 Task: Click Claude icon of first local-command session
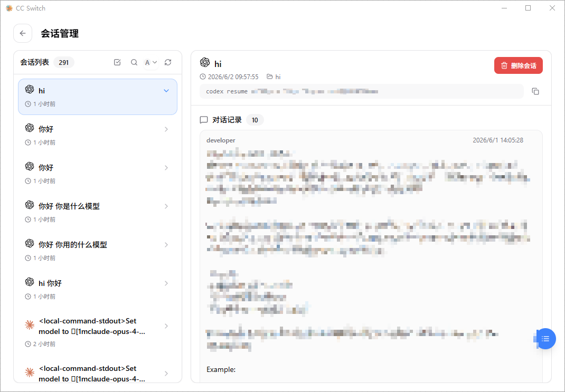pos(30,325)
